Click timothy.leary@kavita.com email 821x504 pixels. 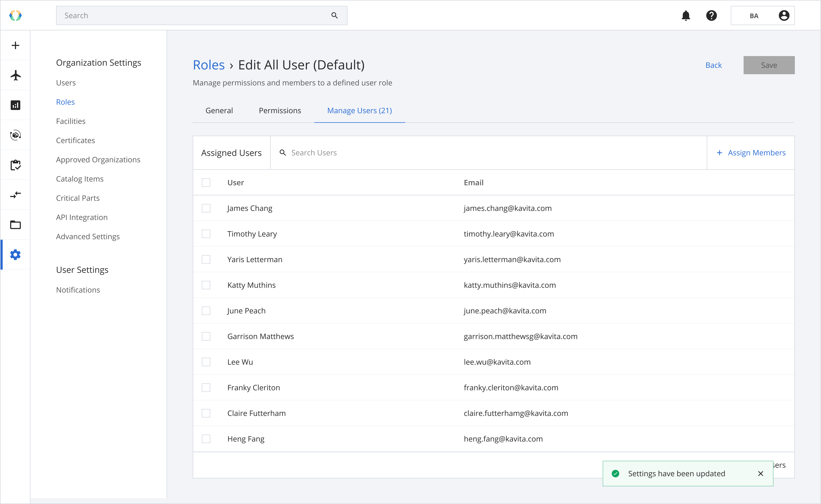(x=509, y=234)
